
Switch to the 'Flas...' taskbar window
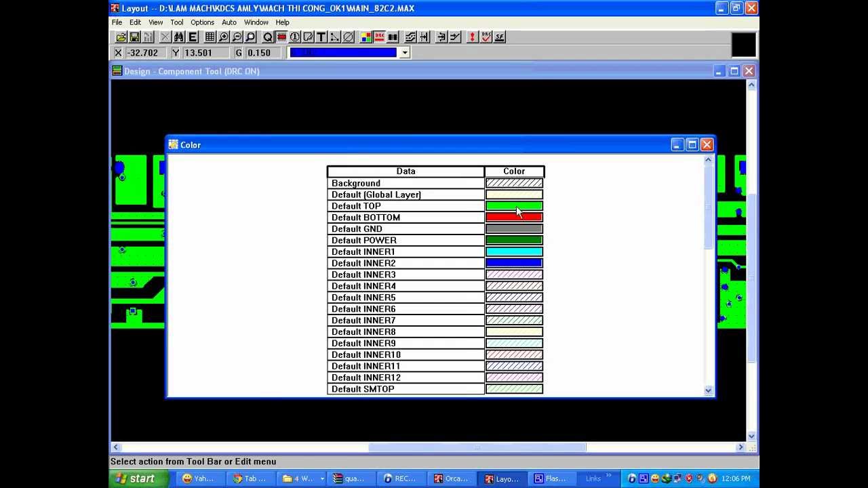pyautogui.click(x=551, y=479)
